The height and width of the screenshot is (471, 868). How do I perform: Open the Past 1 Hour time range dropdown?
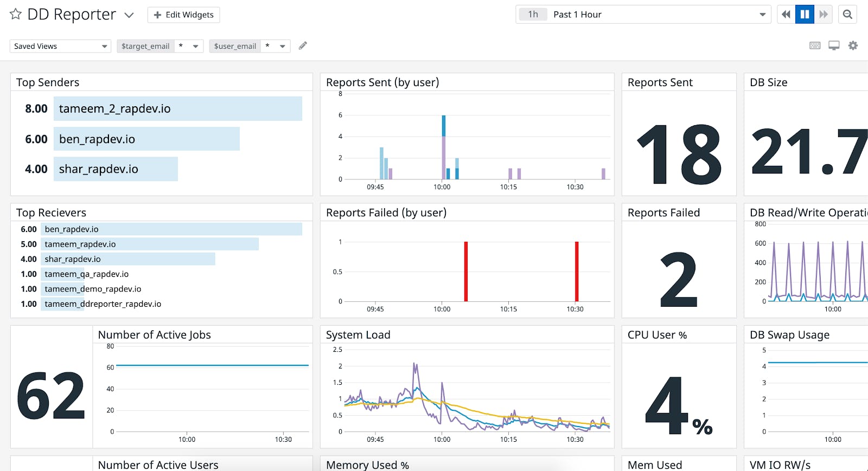(x=643, y=15)
